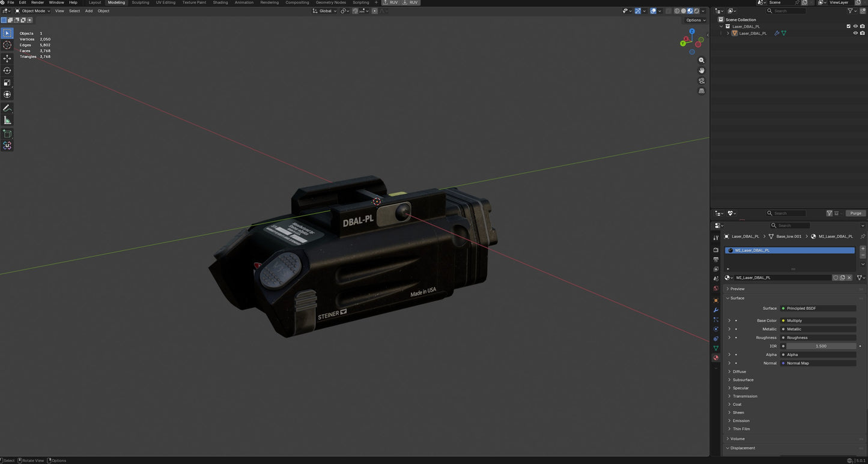The width and height of the screenshot is (868, 464).
Task: Click the outliner search field
Action: (787, 11)
